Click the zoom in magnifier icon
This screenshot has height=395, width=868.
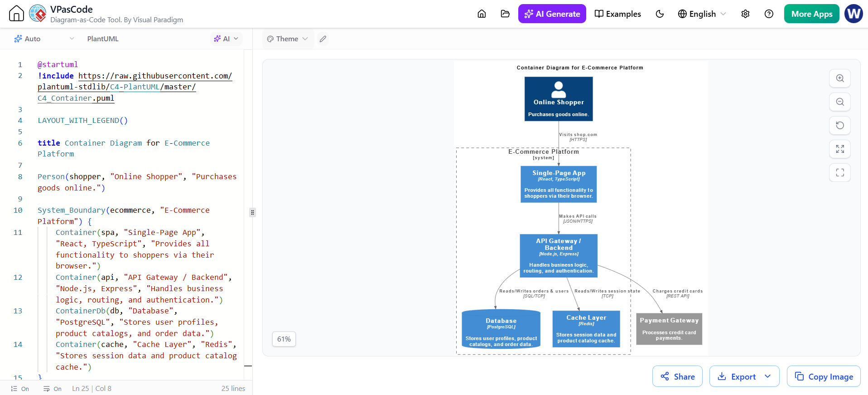pyautogui.click(x=839, y=78)
